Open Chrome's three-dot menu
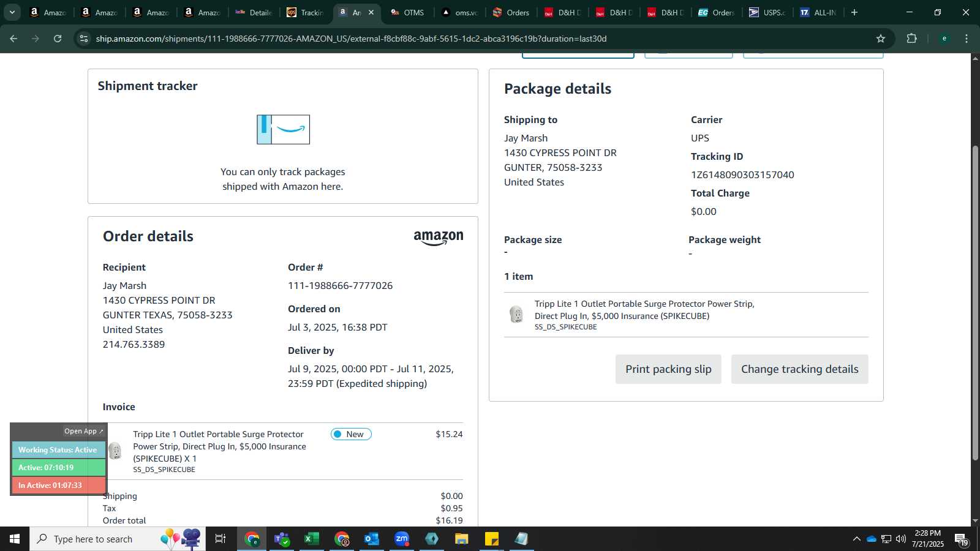 tap(967, 39)
